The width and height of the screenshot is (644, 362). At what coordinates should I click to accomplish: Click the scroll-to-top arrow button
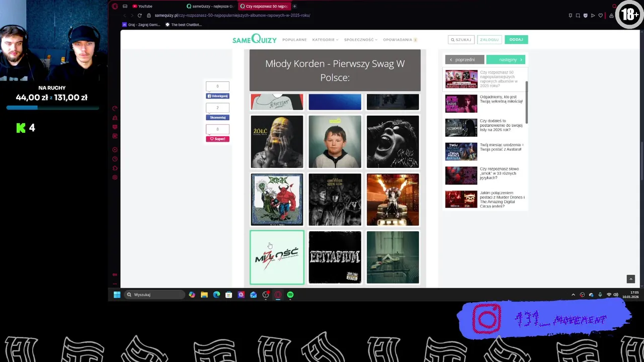[x=631, y=279]
